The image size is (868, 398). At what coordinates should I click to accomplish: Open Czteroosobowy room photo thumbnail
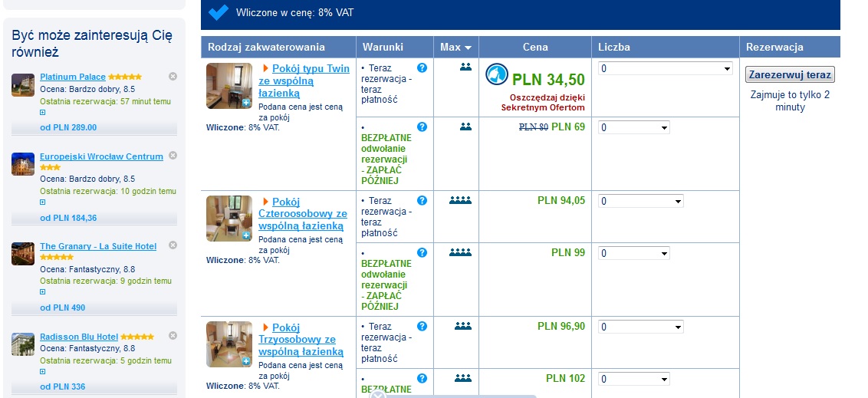click(x=229, y=218)
